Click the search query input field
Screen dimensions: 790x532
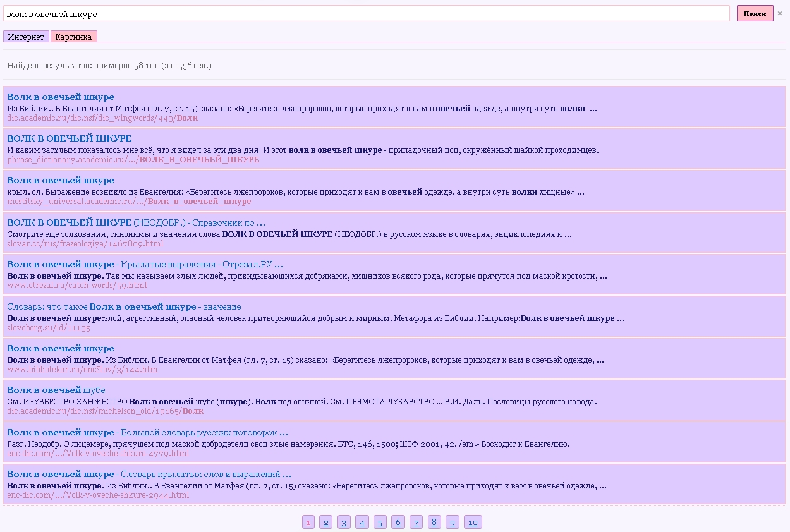click(367, 13)
